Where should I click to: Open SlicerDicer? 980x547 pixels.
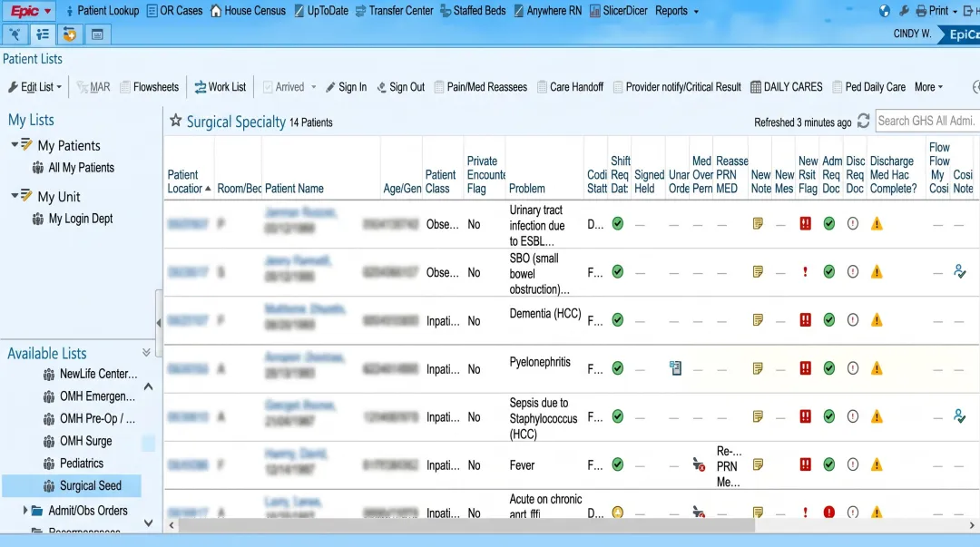click(x=618, y=11)
